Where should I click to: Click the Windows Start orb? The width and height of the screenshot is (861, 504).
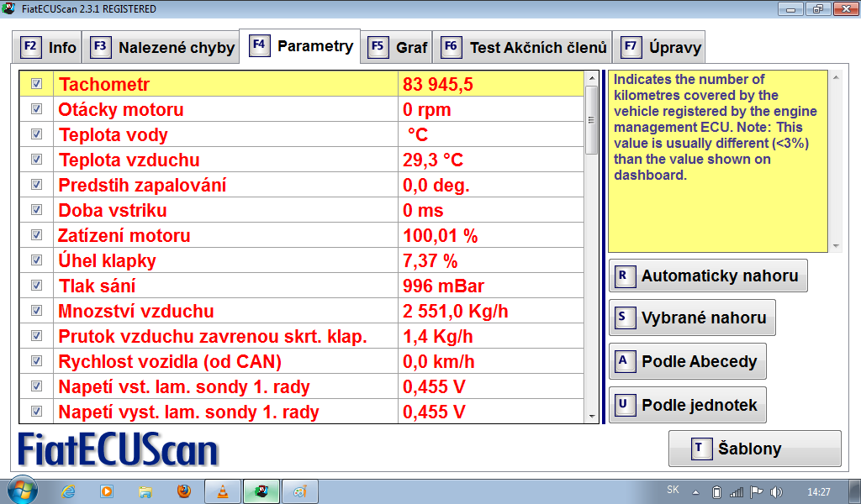pos(21,491)
